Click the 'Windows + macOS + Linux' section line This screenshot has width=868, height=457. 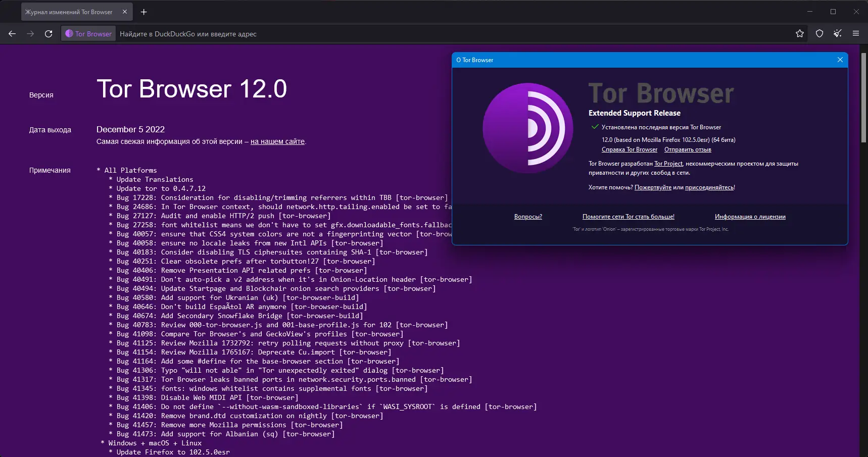[151, 443]
